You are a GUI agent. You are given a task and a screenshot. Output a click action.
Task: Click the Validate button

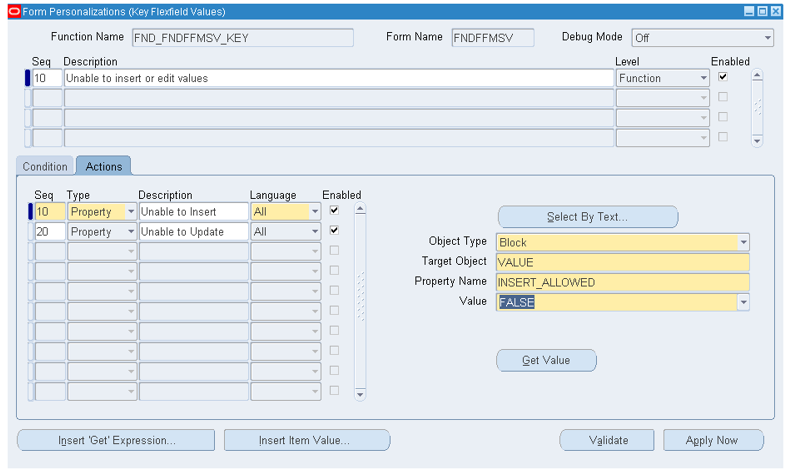(607, 440)
